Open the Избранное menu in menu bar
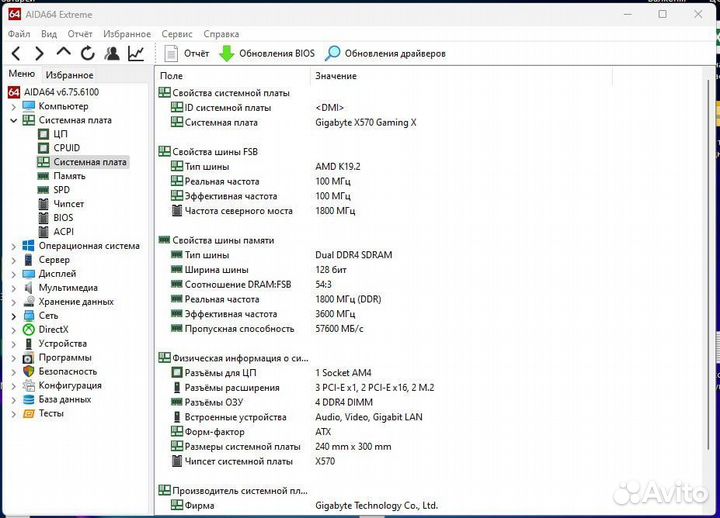Screen dimensions: 720x518 coord(127,34)
